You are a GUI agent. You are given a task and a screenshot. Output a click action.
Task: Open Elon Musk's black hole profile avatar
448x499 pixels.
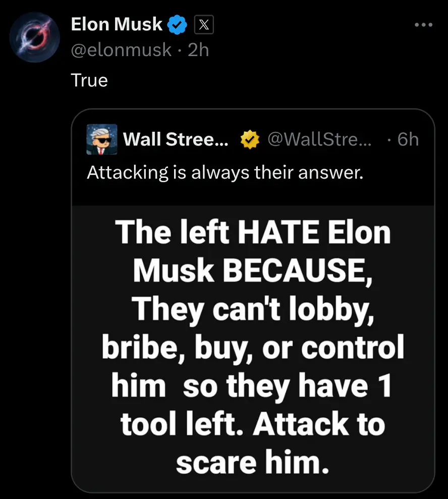pos(35,37)
